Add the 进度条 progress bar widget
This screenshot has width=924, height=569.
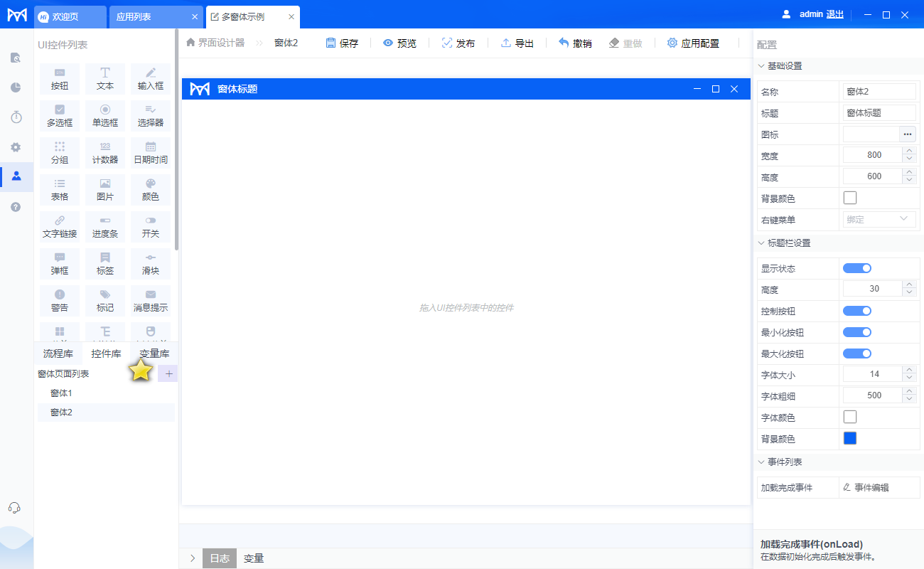105,227
